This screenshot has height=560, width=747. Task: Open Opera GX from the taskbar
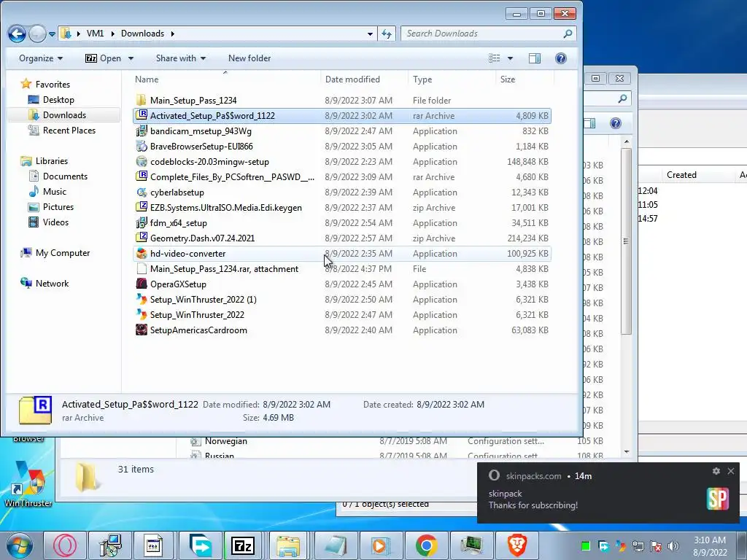pyautogui.click(x=65, y=545)
